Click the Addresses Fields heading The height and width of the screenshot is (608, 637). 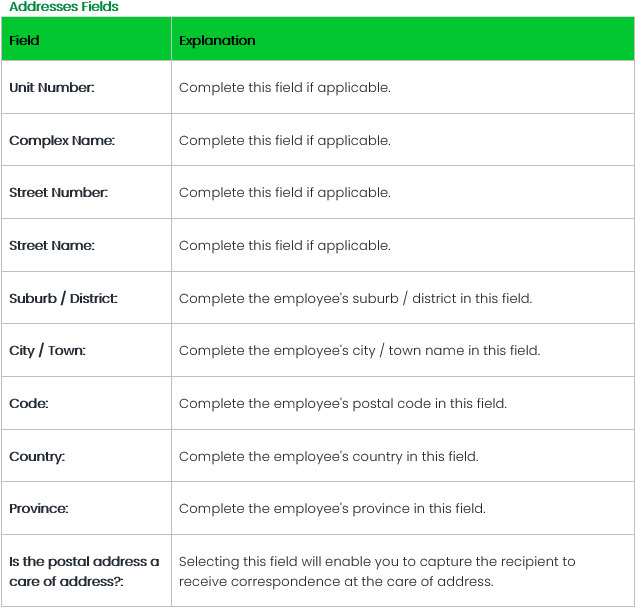(x=64, y=7)
